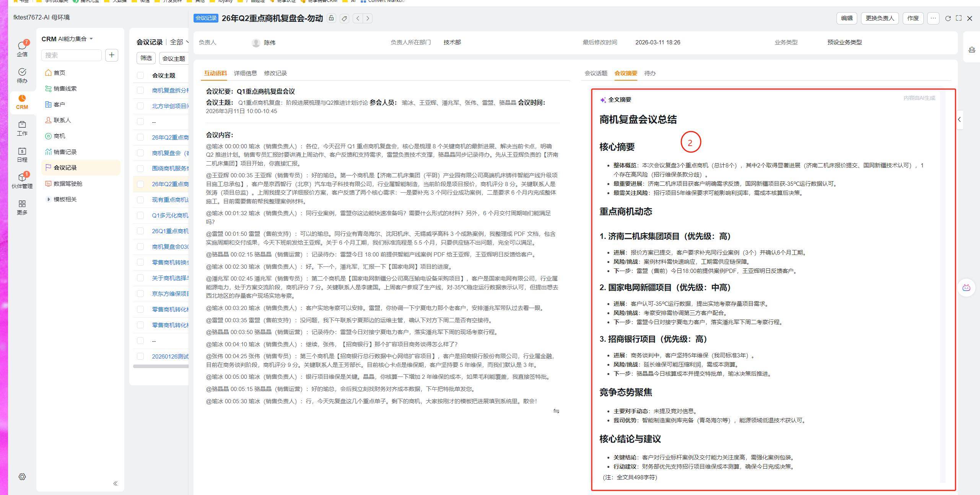980x495 pixels.
Task: Click the 编辑 button
Action: [847, 18]
